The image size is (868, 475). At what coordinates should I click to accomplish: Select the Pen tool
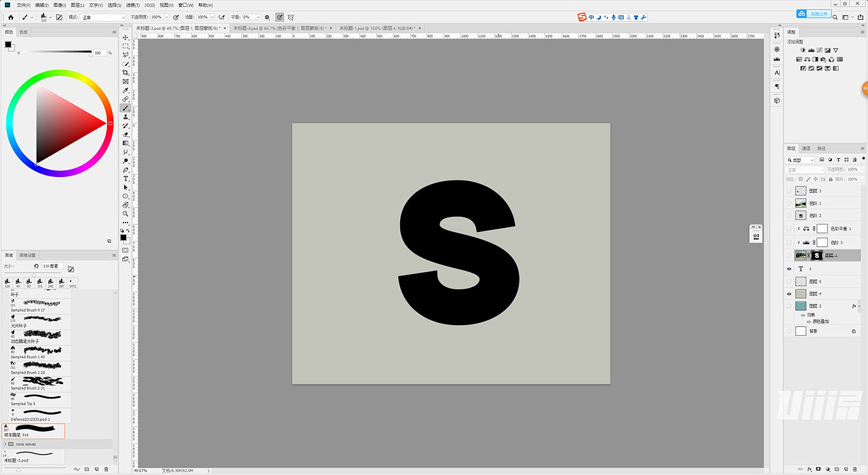coord(125,170)
